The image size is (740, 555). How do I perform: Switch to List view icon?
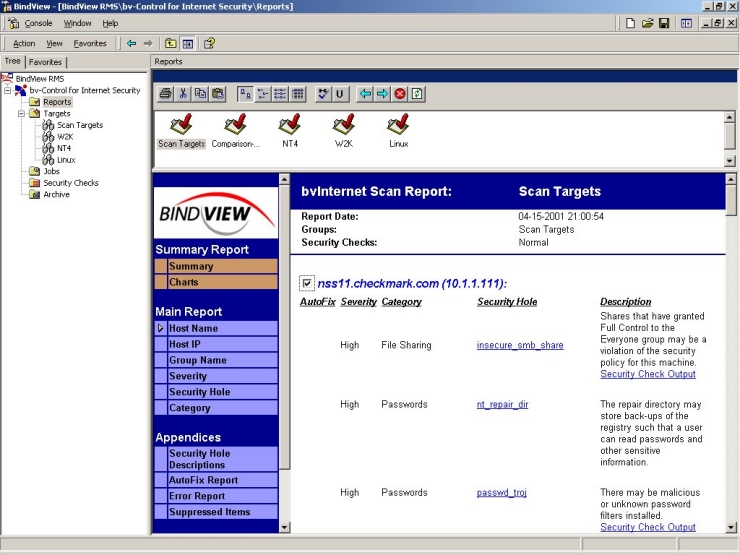point(280,94)
